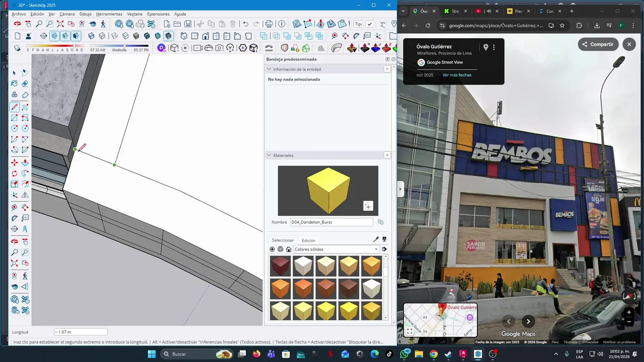This screenshot has width=644, height=362.
Task: Select the Line pencil tool
Action: (15, 107)
